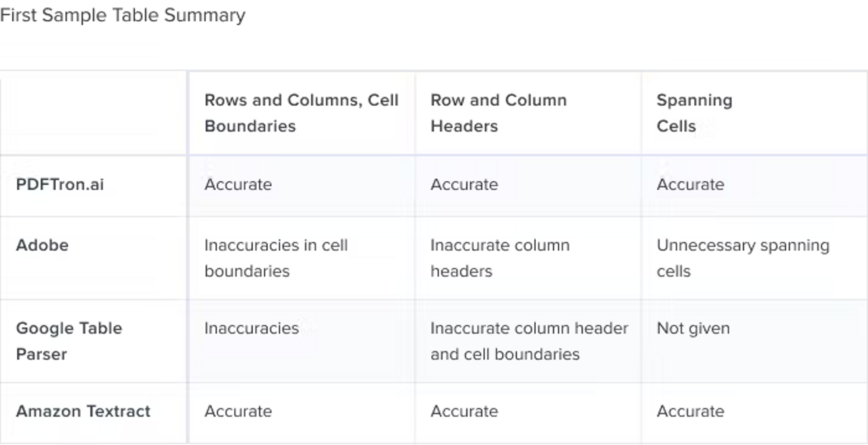The image size is (868, 445).
Task: Select the "Not given" cell
Action: click(693, 328)
